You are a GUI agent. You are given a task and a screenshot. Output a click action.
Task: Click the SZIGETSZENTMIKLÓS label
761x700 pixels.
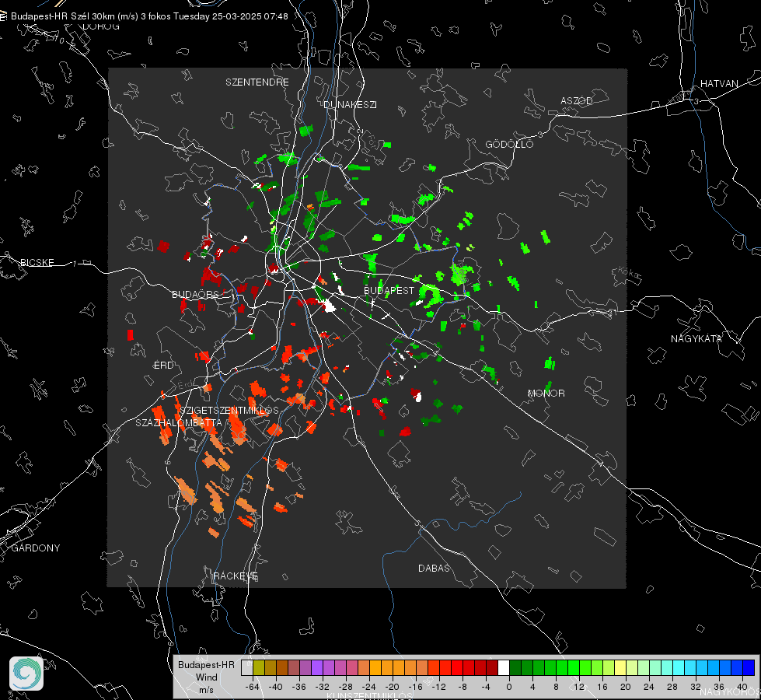pos(229,411)
